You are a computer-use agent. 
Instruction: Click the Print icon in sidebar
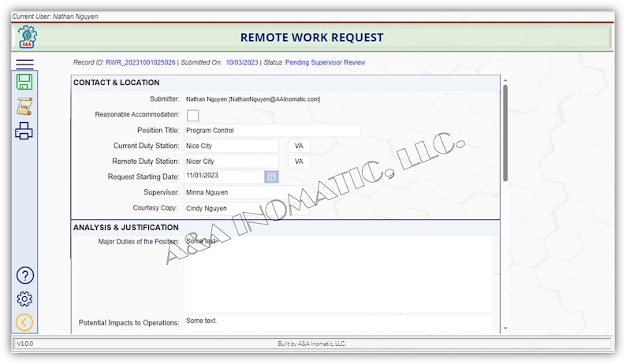click(24, 131)
